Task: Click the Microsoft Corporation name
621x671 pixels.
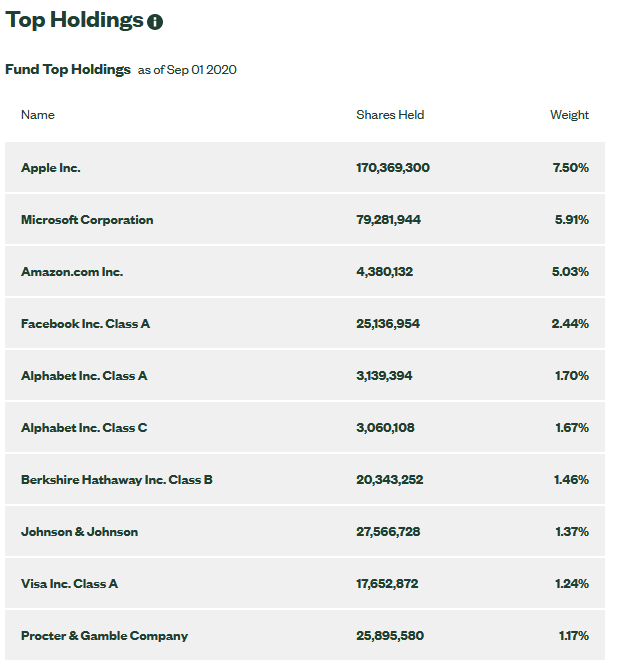Action: click(x=87, y=220)
